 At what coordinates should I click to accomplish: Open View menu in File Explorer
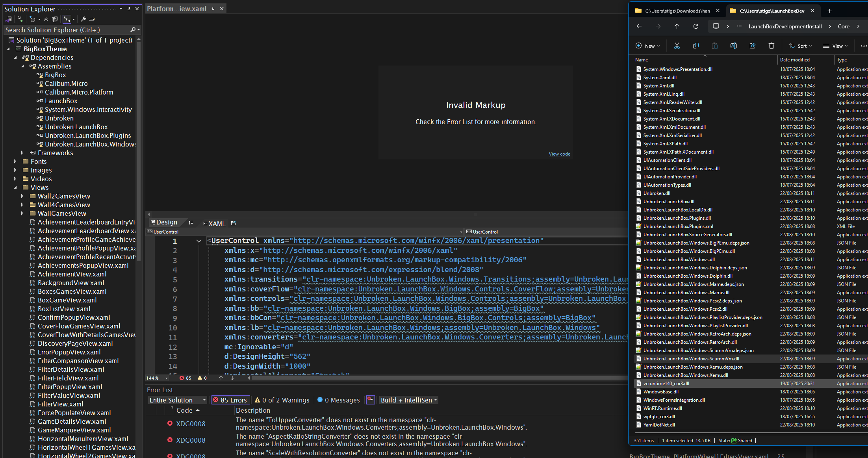coord(836,46)
